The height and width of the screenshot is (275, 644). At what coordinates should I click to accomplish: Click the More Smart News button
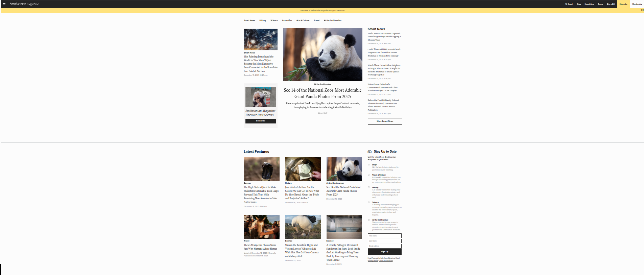click(x=385, y=121)
